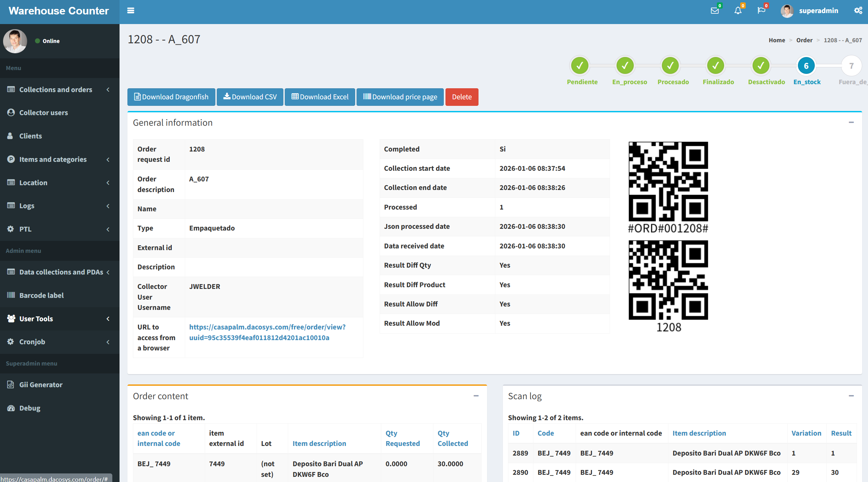Click the Gii Generator sidebar icon
The image size is (868, 482).
pos(11,384)
